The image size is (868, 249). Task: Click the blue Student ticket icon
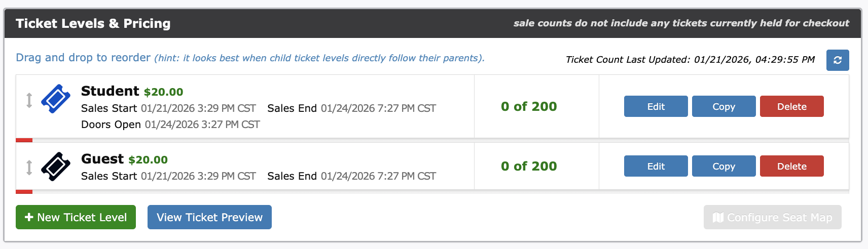click(x=56, y=99)
